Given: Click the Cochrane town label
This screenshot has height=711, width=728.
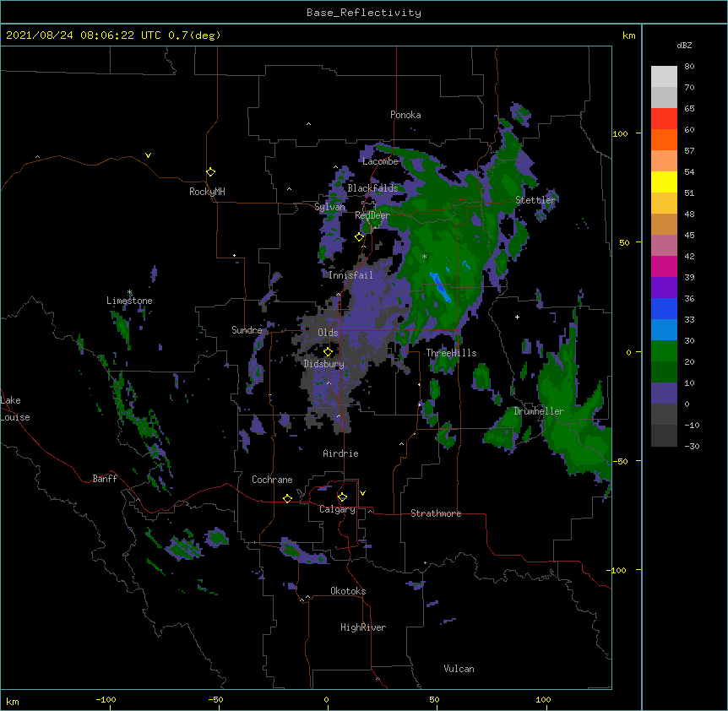Looking at the screenshot, I should [272, 480].
